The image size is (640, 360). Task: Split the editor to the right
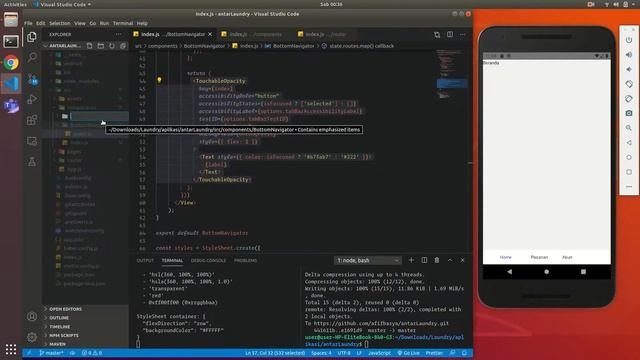point(450,35)
